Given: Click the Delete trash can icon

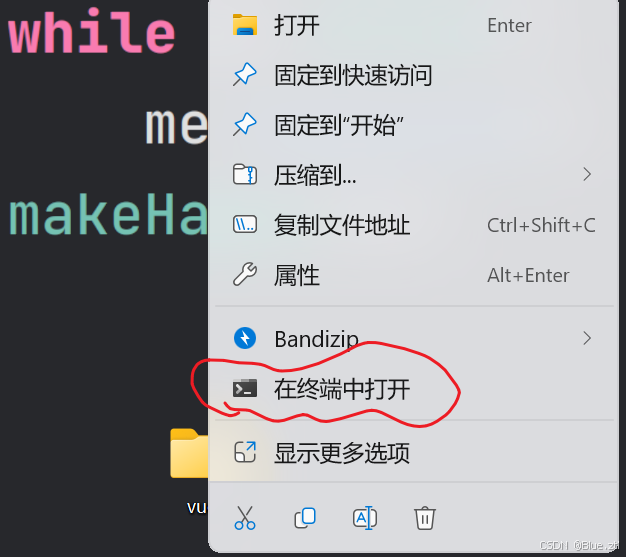Looking at the screenshot, I should [x=425, y=518].
